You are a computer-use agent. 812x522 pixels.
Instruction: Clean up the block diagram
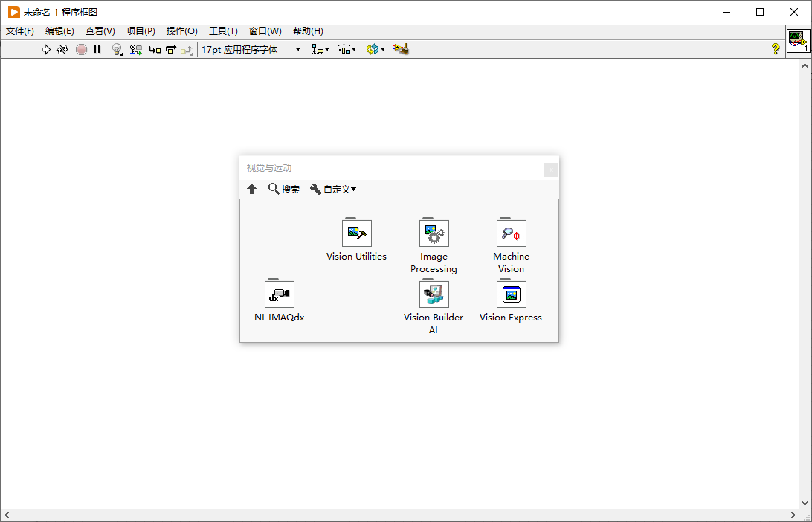[401, 49]
